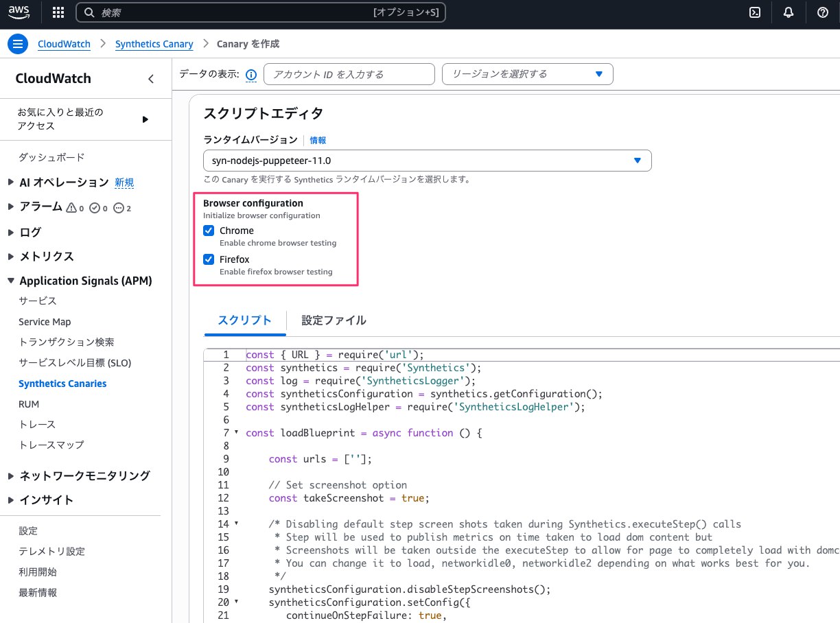Open ダッシュボード in sidebar
This screenshot has width=840, height=623.
(51, 157)
